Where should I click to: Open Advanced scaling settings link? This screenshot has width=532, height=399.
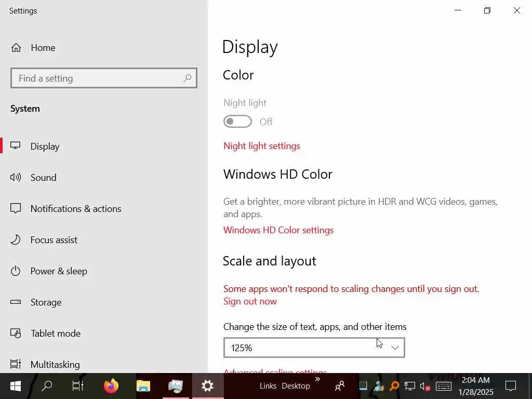(275, 371)
